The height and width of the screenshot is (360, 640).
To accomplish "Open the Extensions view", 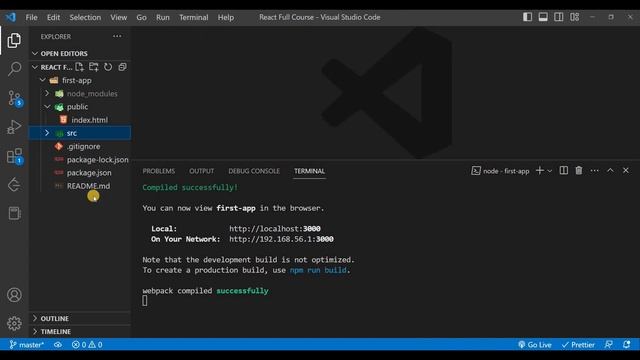I will (x=15, y=156).
